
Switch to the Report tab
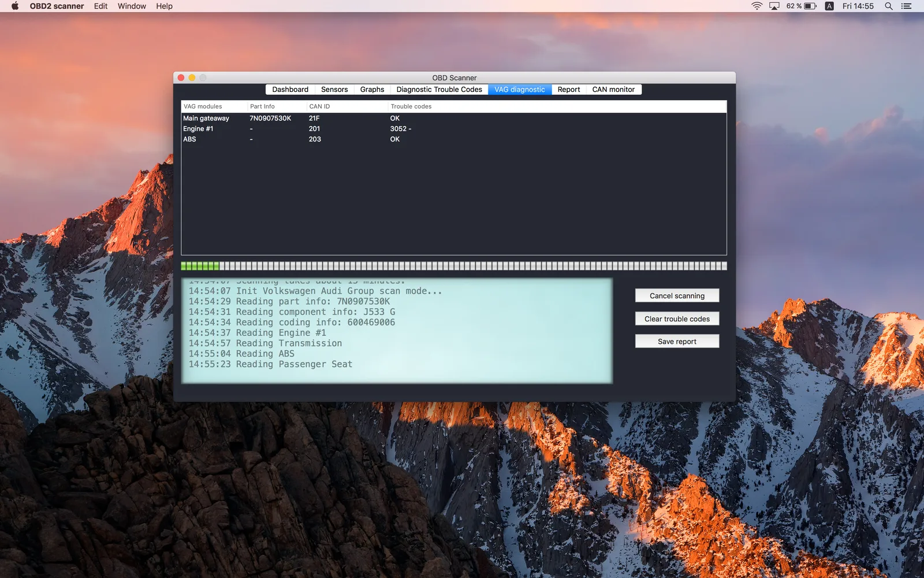tap(569, 90)
